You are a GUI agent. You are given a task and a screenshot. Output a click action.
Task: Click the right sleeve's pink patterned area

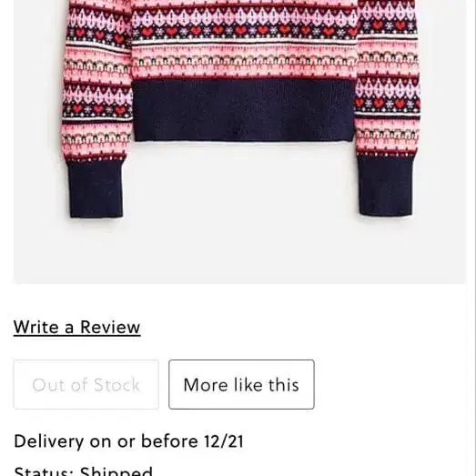click(388, 76)
